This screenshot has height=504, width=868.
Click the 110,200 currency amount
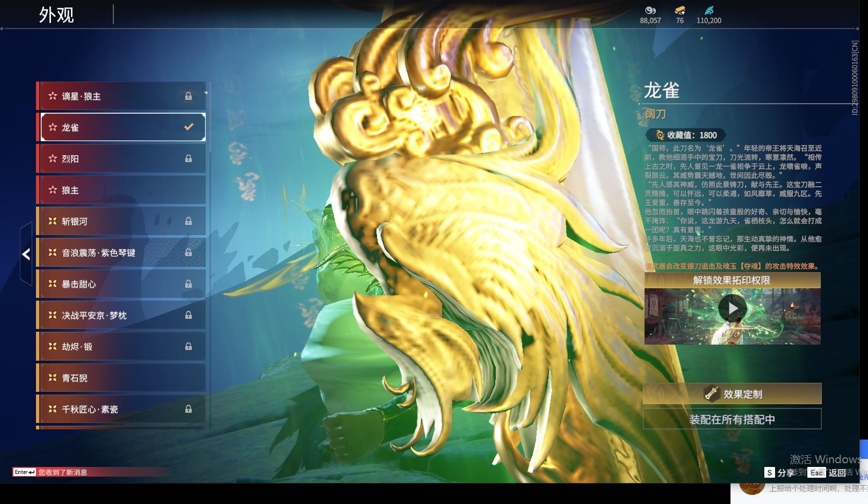tap(709, 20)
